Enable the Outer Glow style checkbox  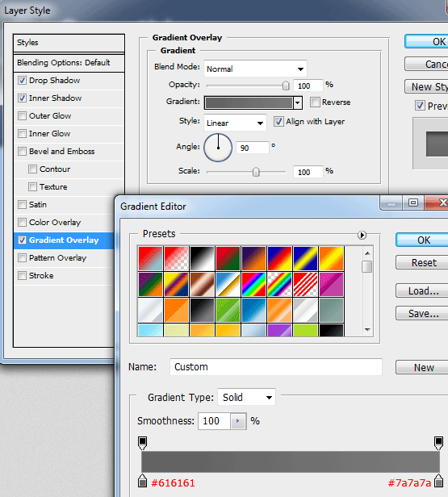point(22,115)
